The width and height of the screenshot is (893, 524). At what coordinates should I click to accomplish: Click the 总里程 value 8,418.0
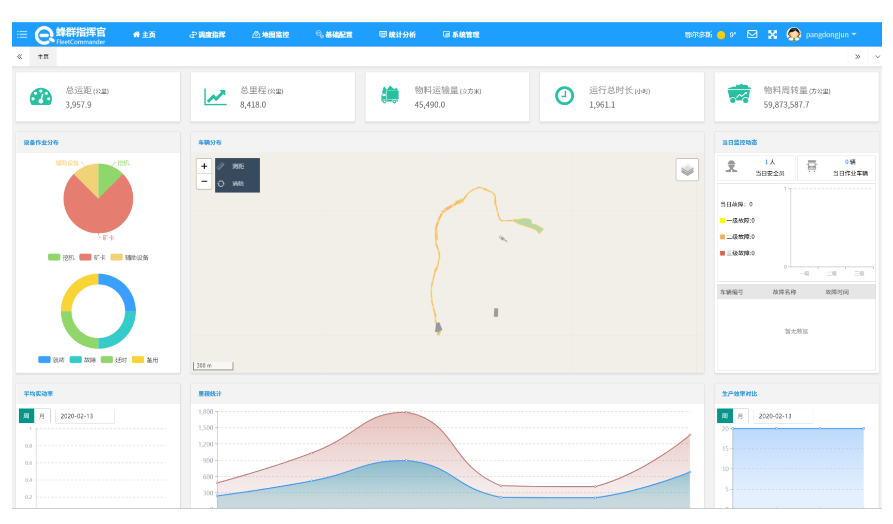253,105
